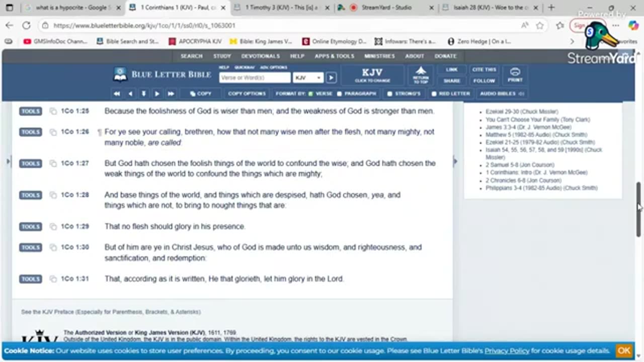The image size is (644, 362).
Task: Click the Read Aloud icon in address bar
Action: click(525, 25)
